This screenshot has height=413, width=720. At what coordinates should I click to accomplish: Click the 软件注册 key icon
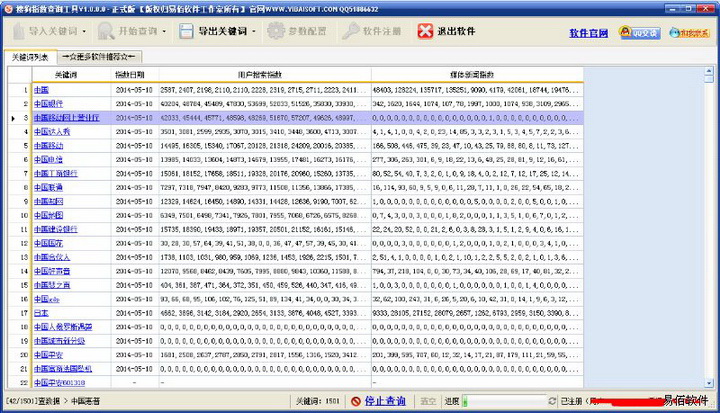coord(351,31)
